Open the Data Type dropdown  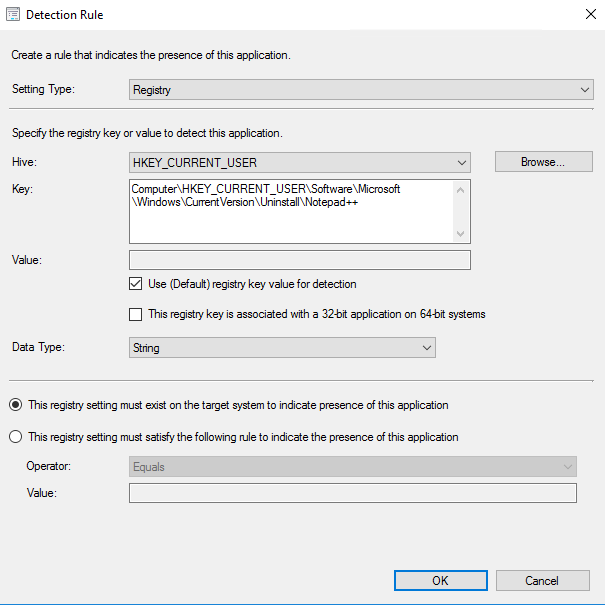[x=282, y=348]
